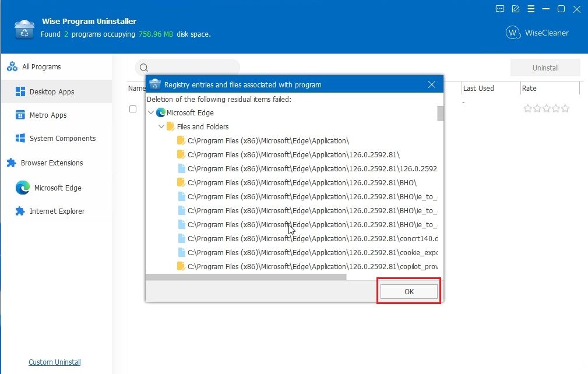This screenshot has height=374, width=588.
Task: Sort by the Last Used column
Action: click(x=478, y=89)
